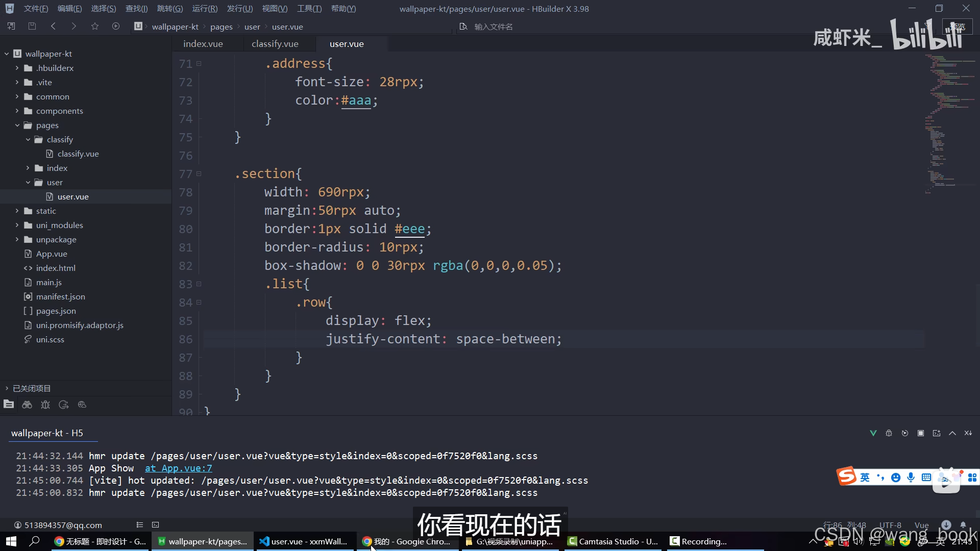
Task: Clear console with the X-arrow icon
Action: pyautogui.click(x=968, y=433)
